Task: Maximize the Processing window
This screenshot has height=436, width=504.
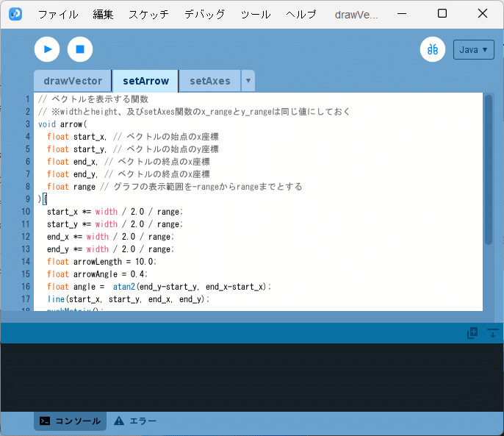Action: pos(442,13)
